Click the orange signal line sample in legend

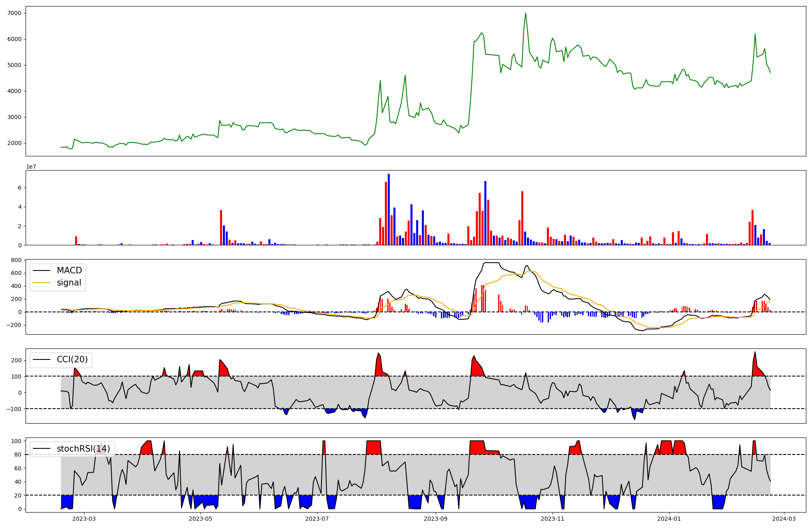pos(42,283)
